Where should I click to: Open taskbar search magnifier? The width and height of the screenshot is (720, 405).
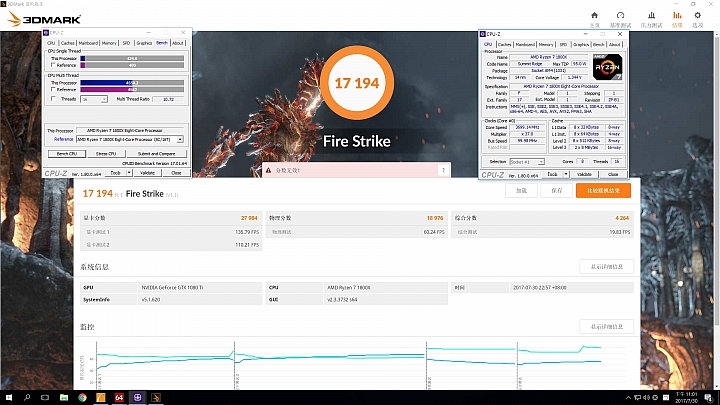tap(27, 397)
